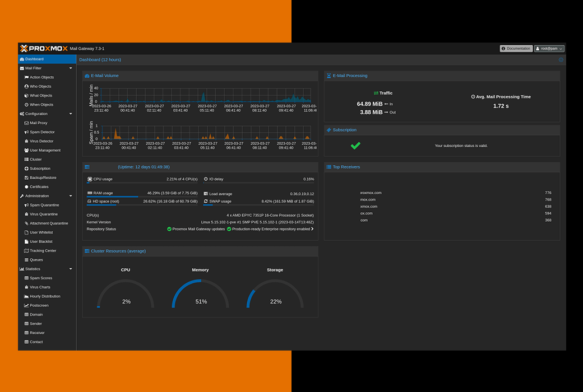Screen dimensions: 583x392
Task: Open Administration menu label
Action: pos(37,196)
